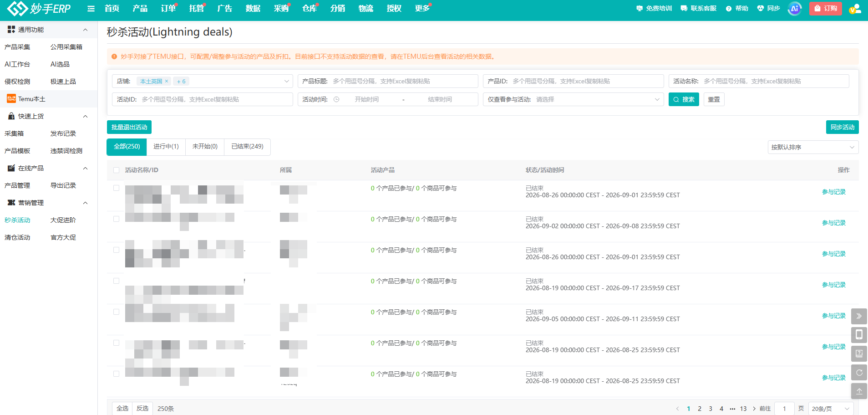Remove the 本土英国 store tag
868x415 pixels.
point(167,81)
